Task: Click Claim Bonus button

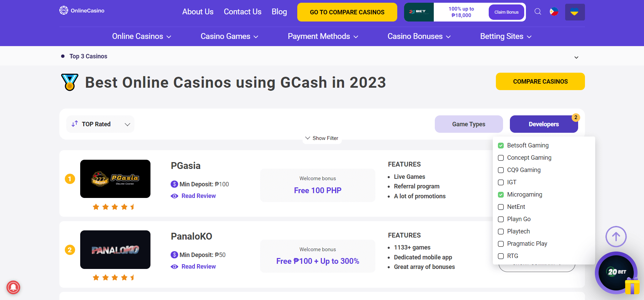Action: [x=506, y=12]
